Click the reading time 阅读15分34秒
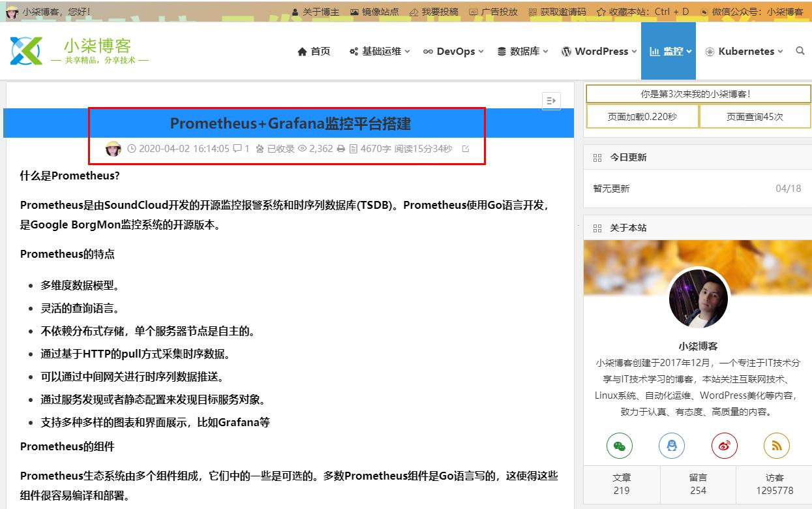Image resolution: width=812 pixels, height=509 pixels. point(423,149)
